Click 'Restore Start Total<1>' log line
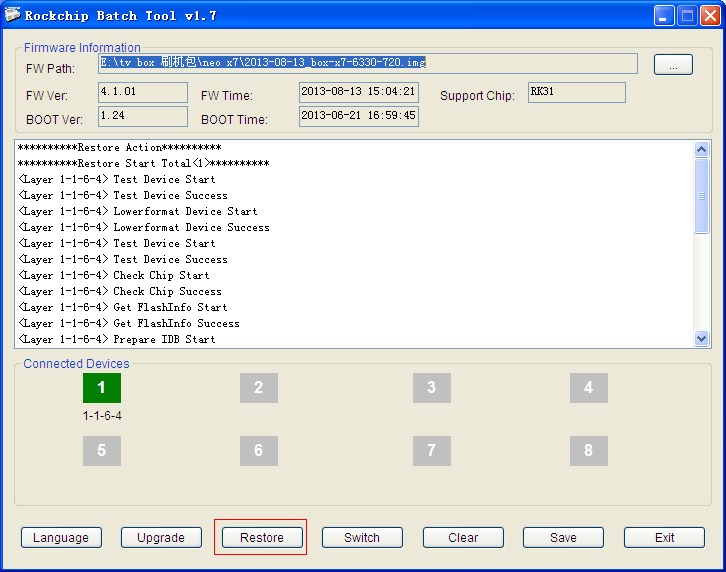 click(x=144, y=163)
